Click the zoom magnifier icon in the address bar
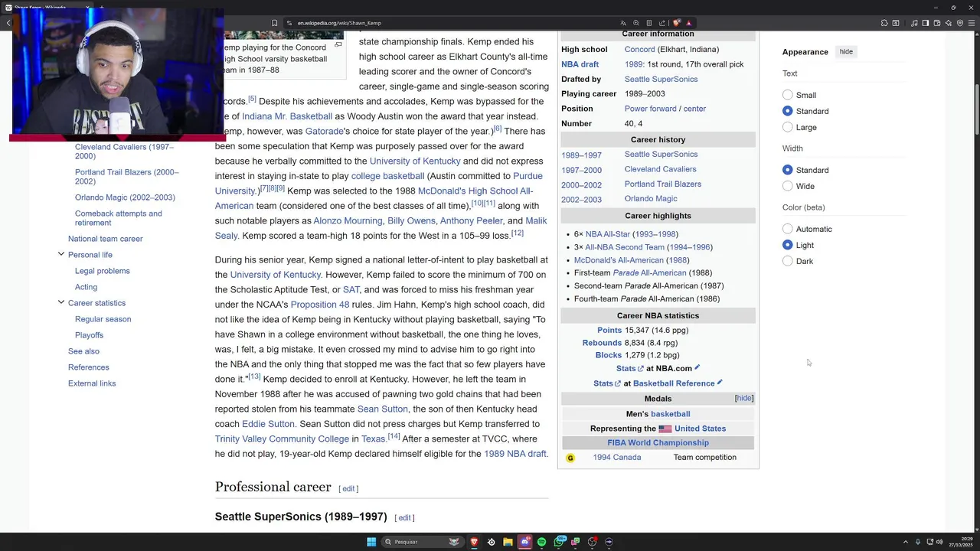This screenshot has height=551, width=980. click(x=636, y=23)
